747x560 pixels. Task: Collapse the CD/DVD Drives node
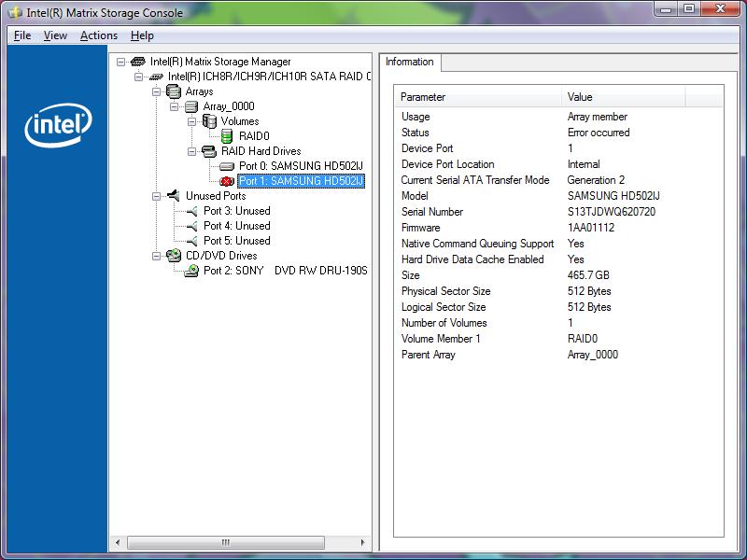point(156,256)
